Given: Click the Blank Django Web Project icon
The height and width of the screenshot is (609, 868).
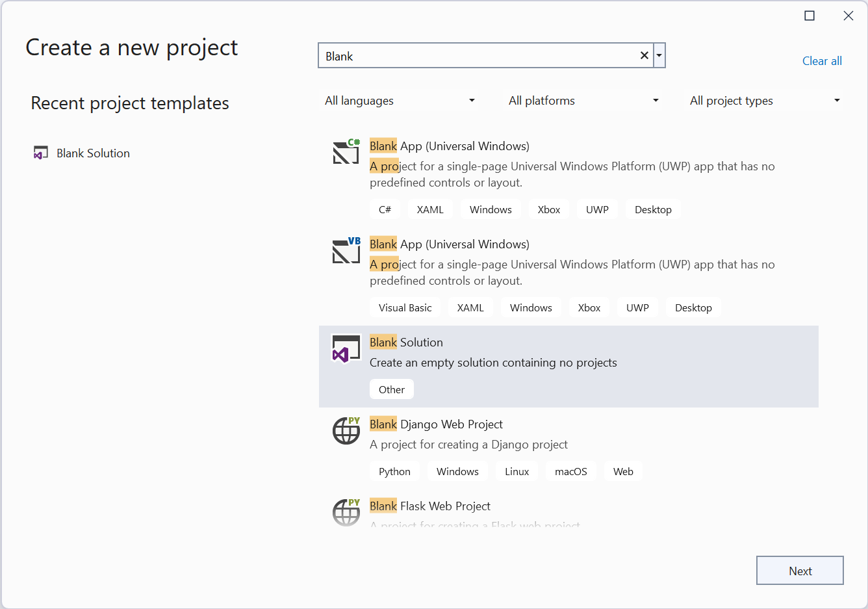Looking at the screenshot, I should point(346,430).
